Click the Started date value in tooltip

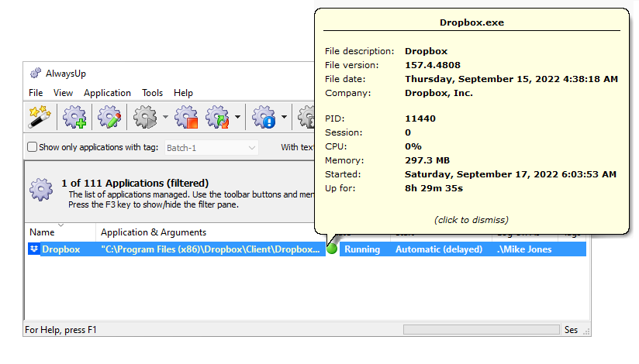(510, 174)
